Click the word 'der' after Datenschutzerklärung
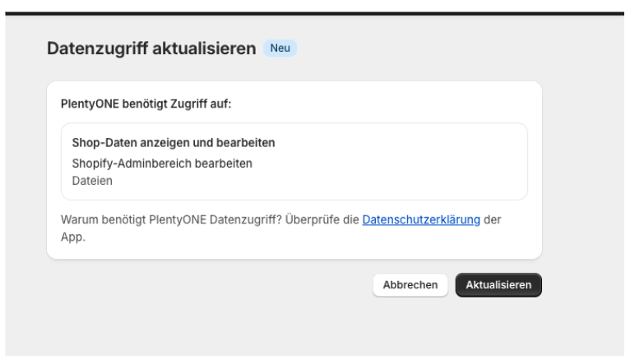Image resolution: width=630 pixels, height=364 pixels. pos(493,221)
